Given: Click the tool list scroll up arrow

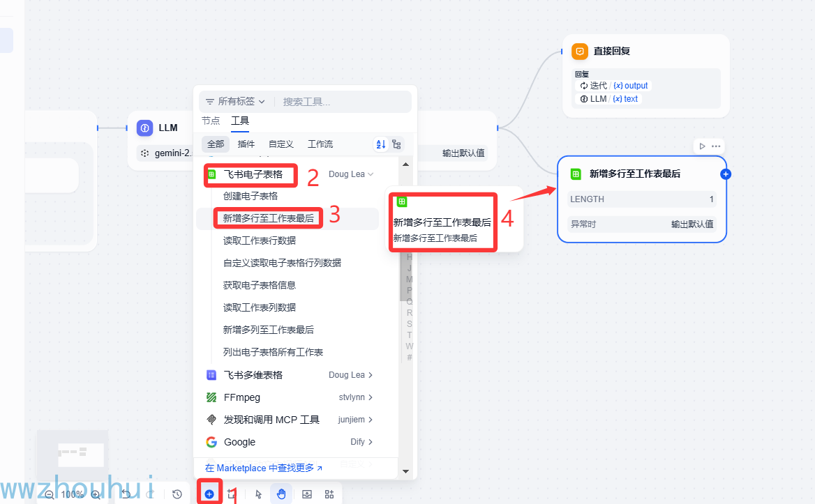Looking at the screenshot, I should click(406, 164).
